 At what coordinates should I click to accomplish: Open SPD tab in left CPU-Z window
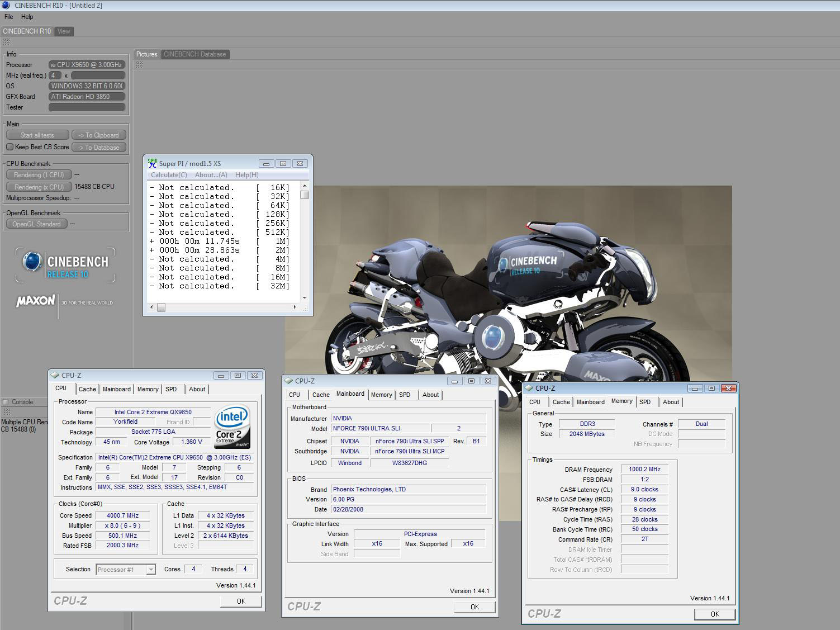171,389
